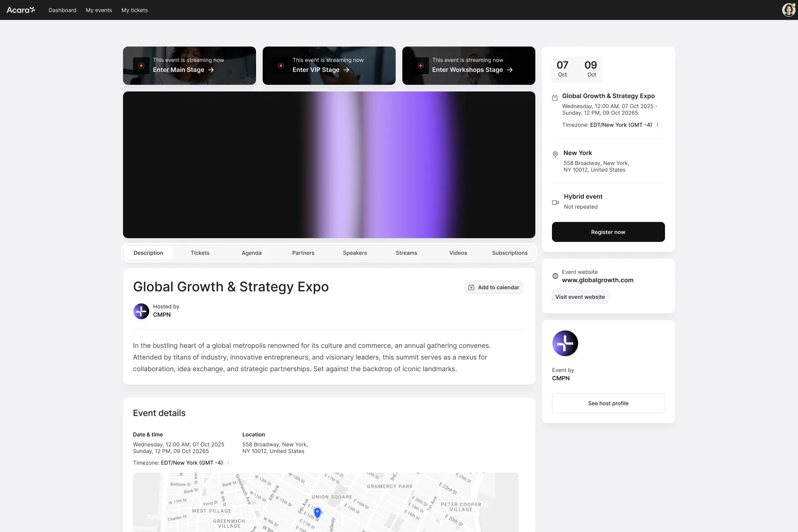Viewport: 798px width, 532px height.
Task: Click the Acara logo
Action: pos(21,10)
